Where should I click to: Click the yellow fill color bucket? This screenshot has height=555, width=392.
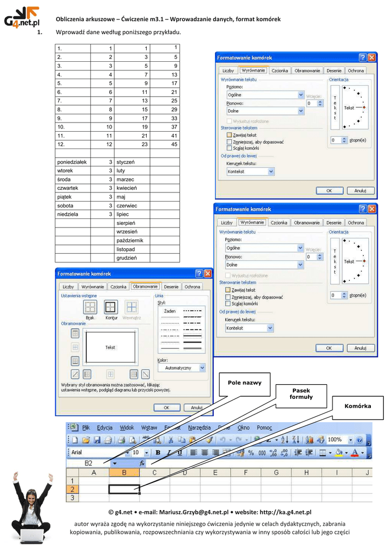pyautogui.click(x=339, y=452)
